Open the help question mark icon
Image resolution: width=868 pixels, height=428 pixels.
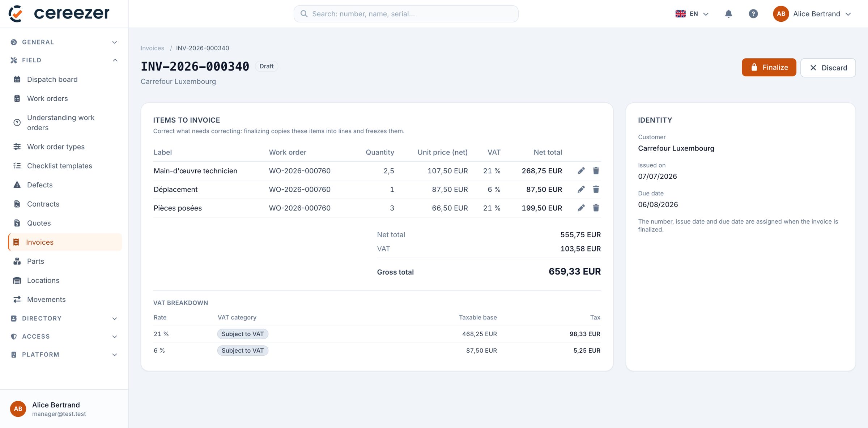(x=753, y=14)
